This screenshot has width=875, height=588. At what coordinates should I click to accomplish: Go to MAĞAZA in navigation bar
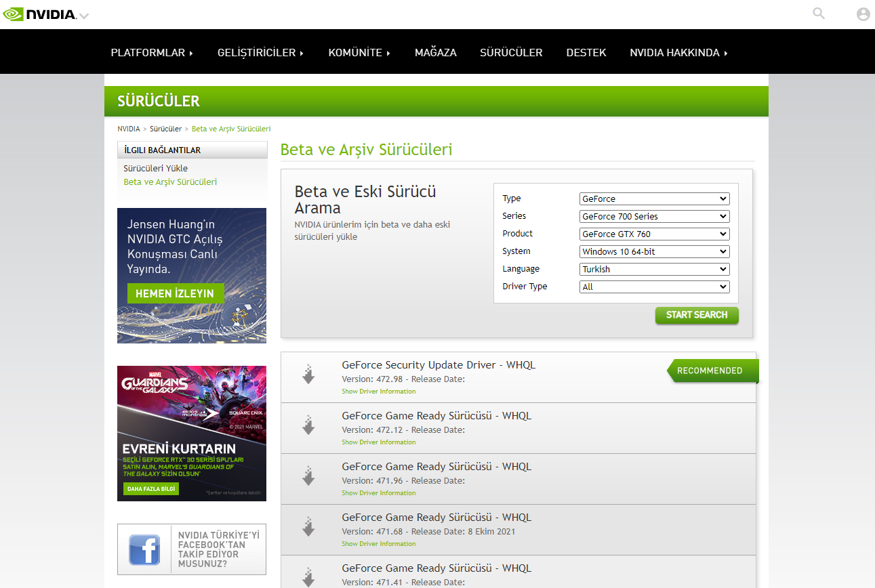436,53
